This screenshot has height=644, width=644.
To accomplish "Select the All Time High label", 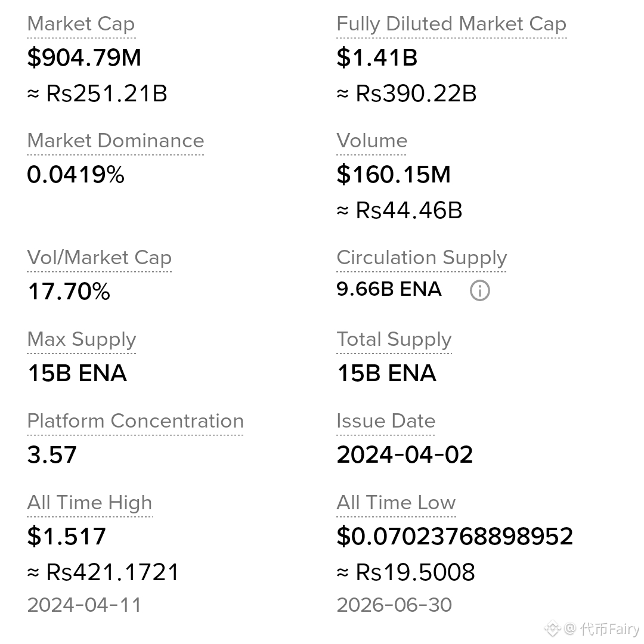I will (x=89, y=503).
